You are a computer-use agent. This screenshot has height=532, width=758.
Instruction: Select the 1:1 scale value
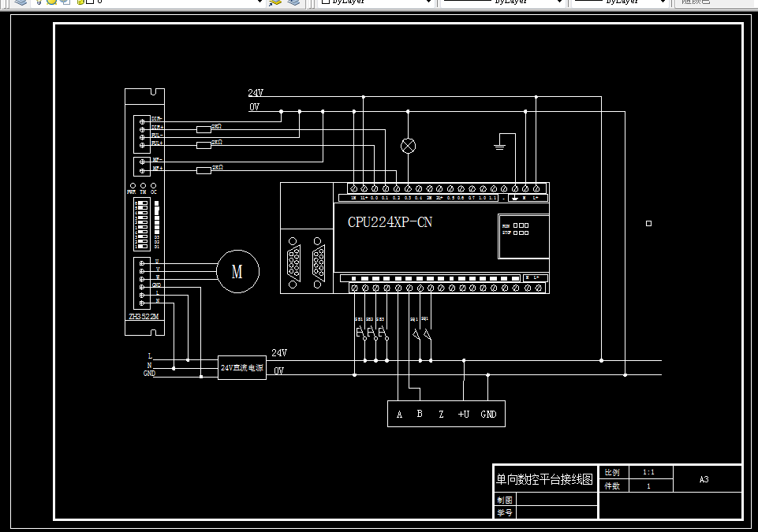pos(648,472)
